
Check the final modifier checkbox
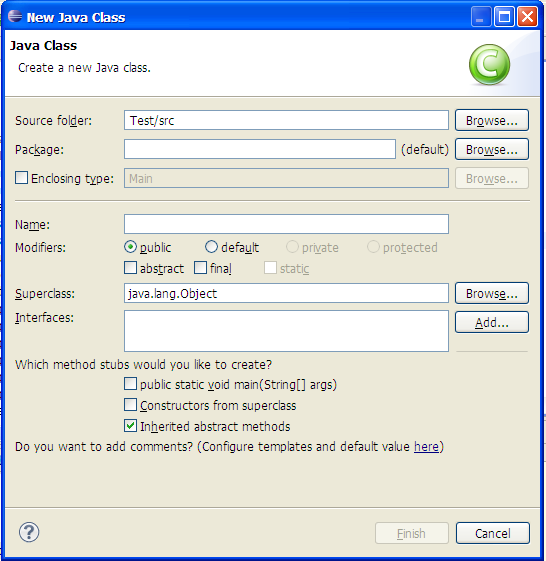coord(200,268)
